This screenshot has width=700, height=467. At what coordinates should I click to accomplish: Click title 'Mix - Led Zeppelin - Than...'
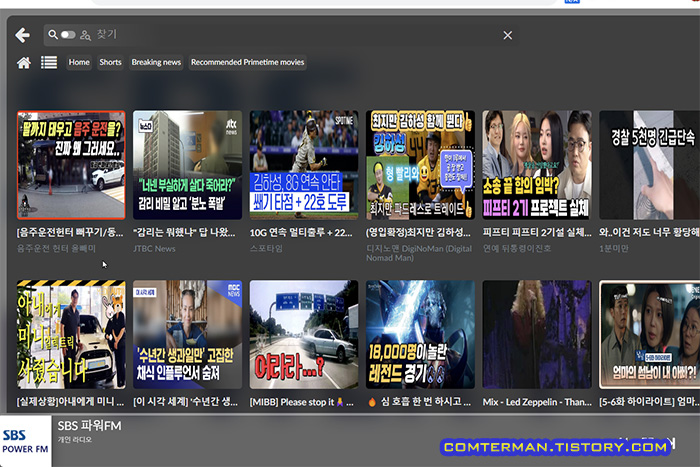(537, 402)
